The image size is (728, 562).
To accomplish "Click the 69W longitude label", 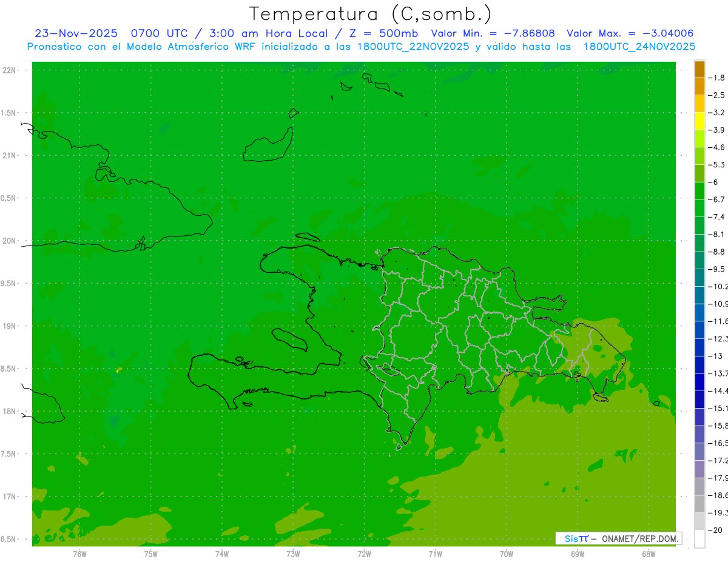I will point(577,553).
